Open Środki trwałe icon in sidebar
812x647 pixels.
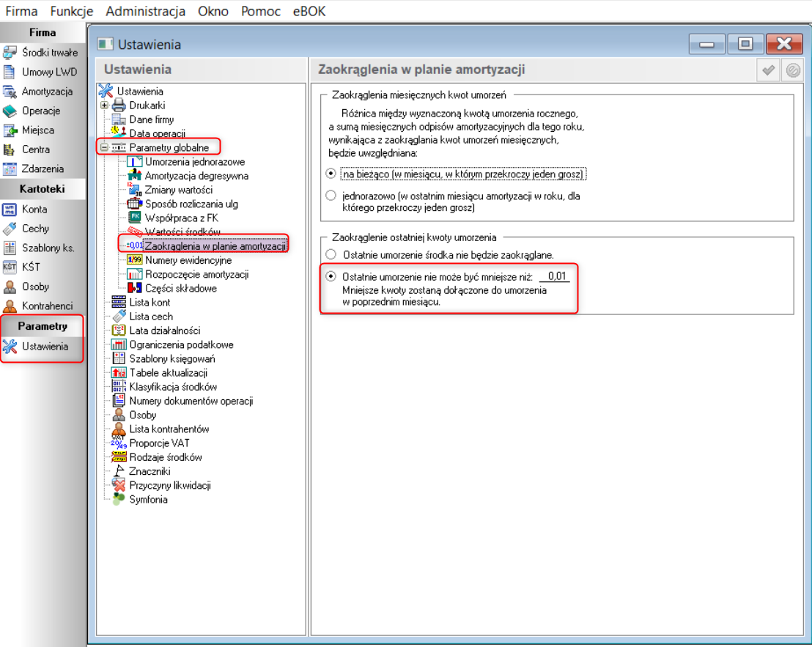pos(10,52)
